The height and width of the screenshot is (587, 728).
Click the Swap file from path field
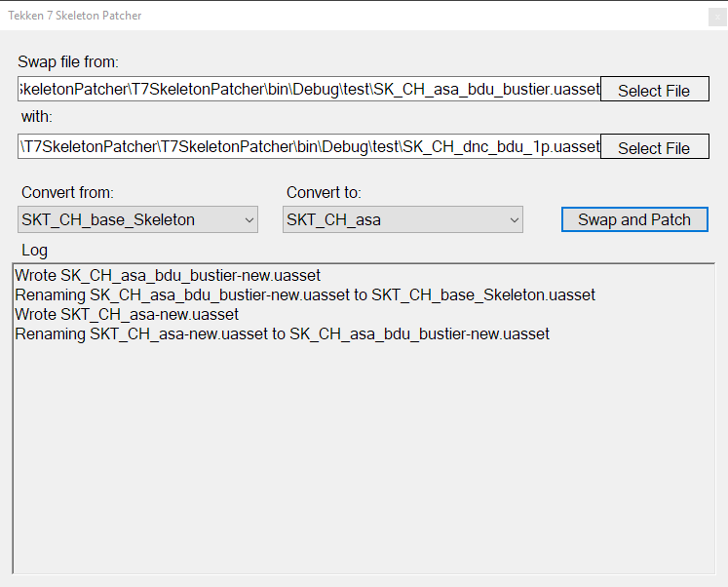309,89
